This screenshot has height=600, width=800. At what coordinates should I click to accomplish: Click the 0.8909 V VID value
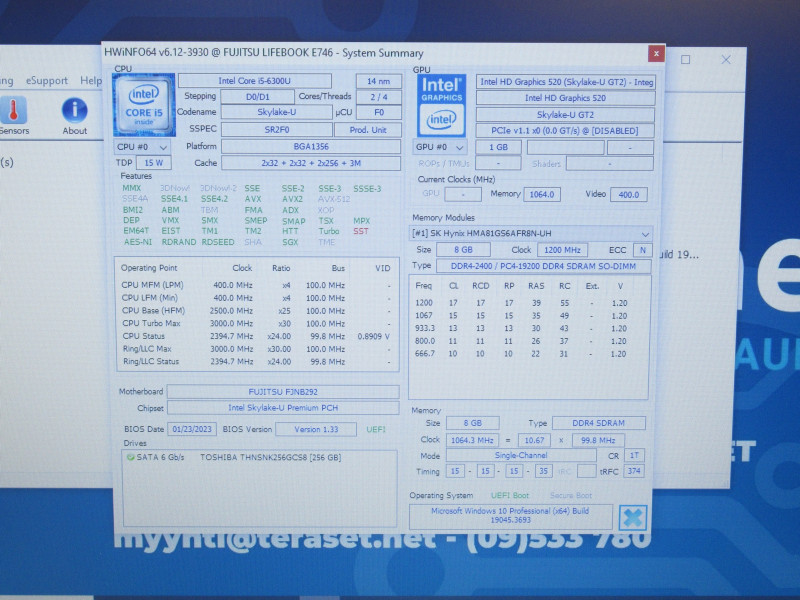(x=373, y=336)
